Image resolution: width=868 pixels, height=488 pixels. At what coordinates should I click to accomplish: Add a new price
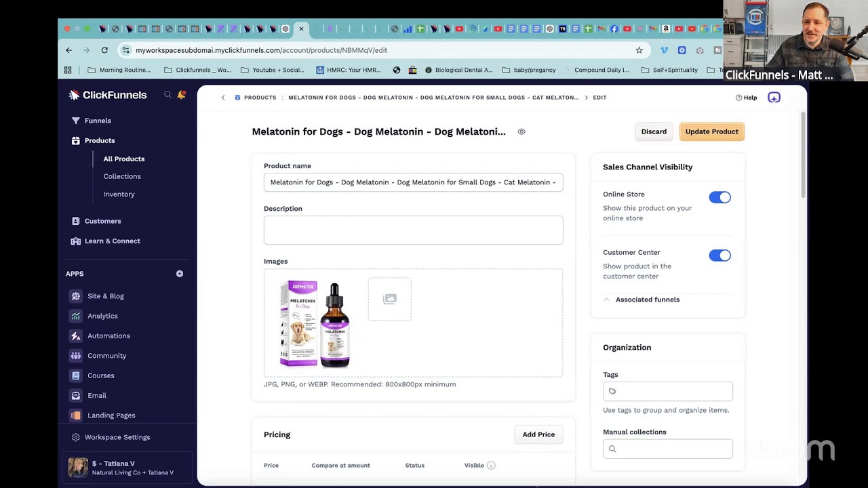pyautogui.click(x=538, y=434)
